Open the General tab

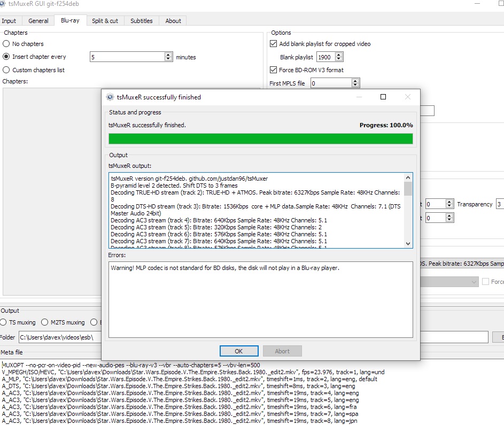(38, 20)
